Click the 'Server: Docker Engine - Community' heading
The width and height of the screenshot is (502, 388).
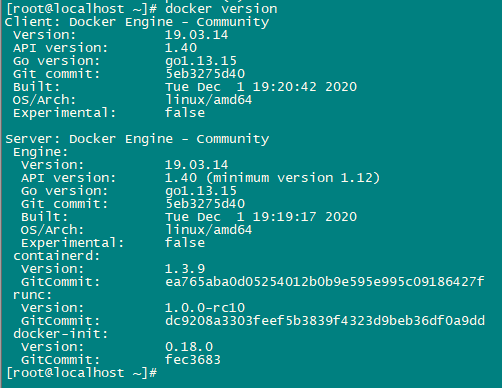click(137, 139)
